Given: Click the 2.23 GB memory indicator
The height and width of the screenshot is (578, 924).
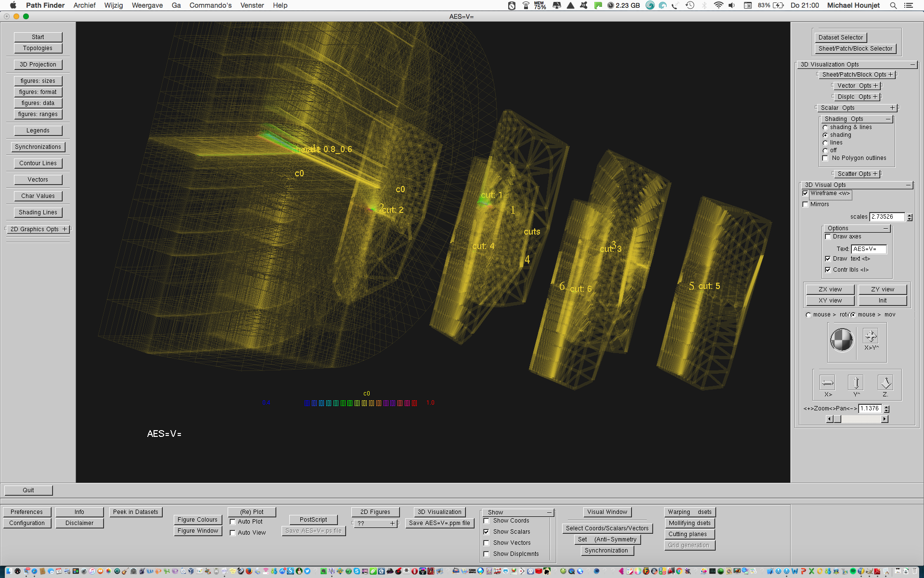Looking at the screenshot, I should click(x=624, y=5).
